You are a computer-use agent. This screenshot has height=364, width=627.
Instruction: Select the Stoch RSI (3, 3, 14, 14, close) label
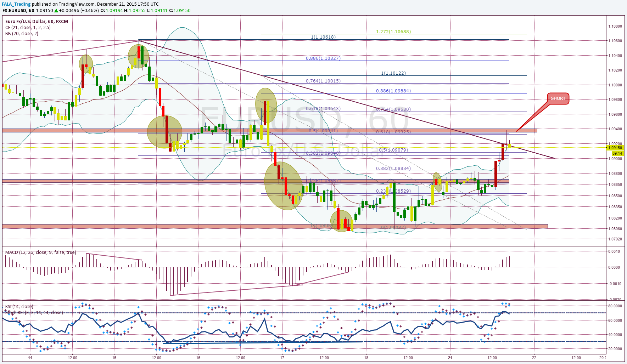[34, 312]
